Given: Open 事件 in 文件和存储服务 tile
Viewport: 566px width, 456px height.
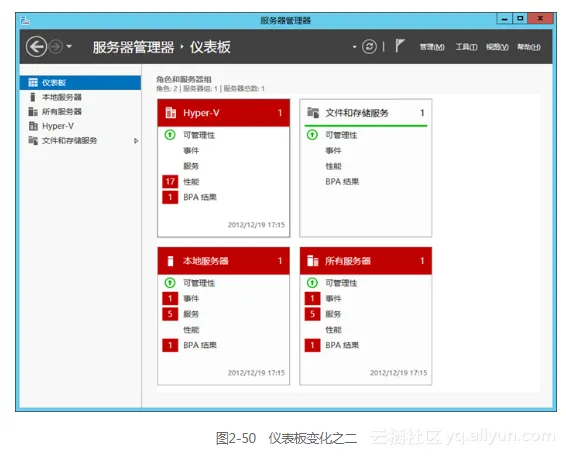Looking at the screenshot, I should coord(333,151).
